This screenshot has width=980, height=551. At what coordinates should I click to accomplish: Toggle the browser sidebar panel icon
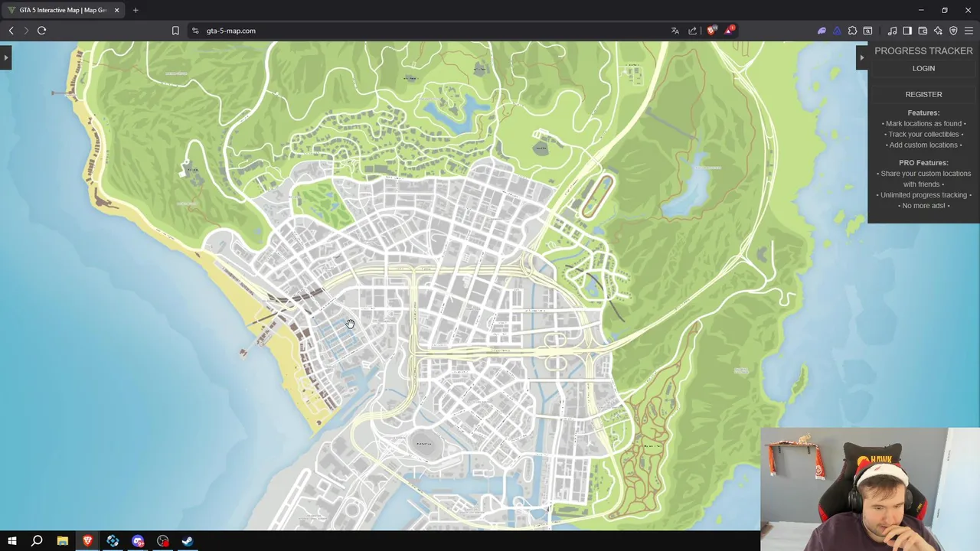907,31
